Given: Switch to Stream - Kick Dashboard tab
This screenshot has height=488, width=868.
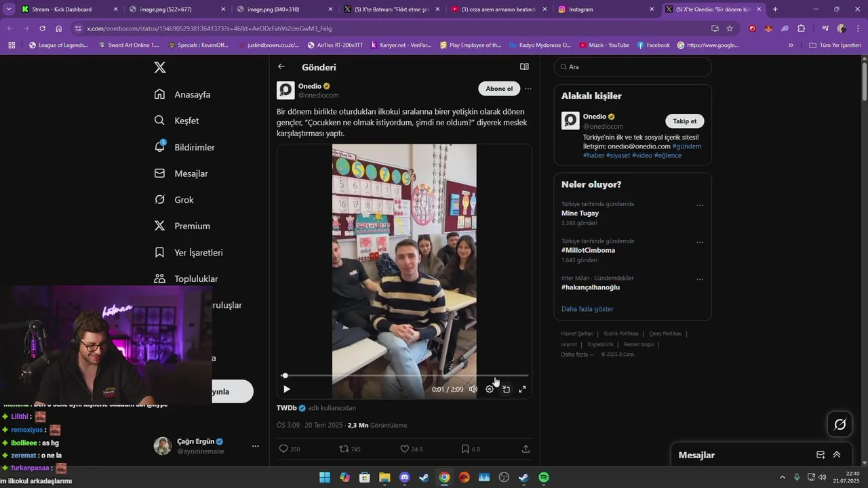Looking at the screenshot, I should (x=68, y=9).
